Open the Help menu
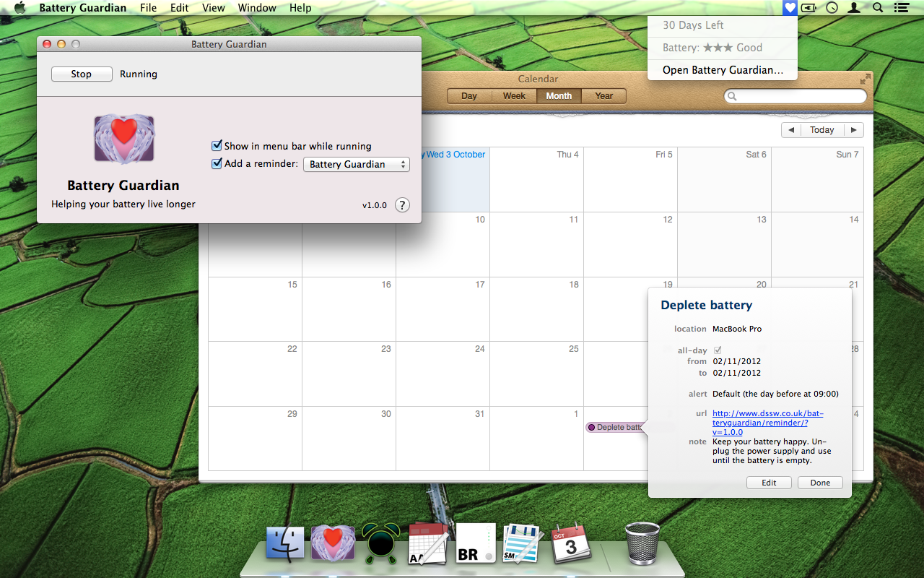This screenshot has width=924, height=578. (300, 8)
